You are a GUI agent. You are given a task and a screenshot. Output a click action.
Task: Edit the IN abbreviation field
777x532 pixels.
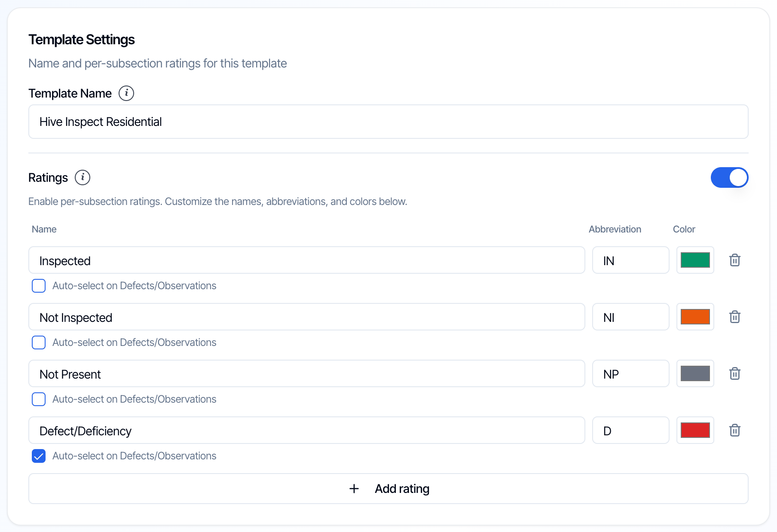pyautogui.click(x=631, y=260)
